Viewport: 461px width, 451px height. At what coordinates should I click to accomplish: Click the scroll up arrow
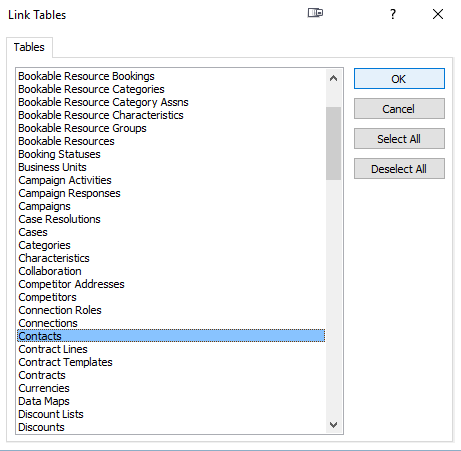(333, 78)
